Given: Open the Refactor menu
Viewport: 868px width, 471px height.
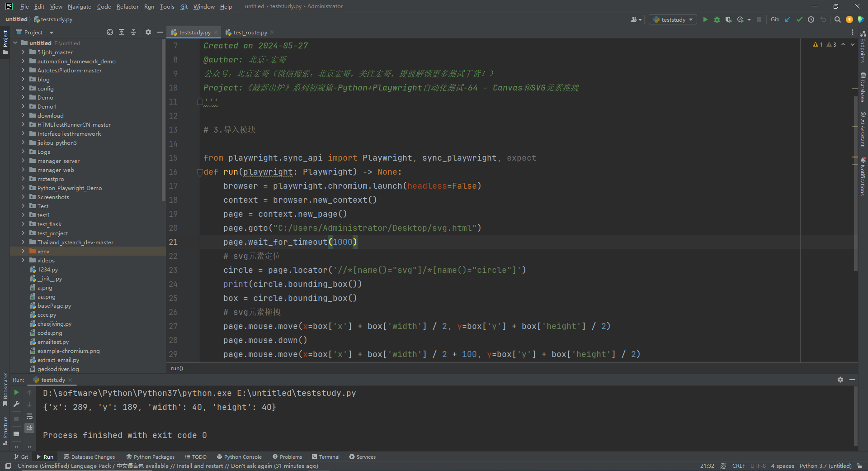Looking at the screenshot, I should 127,6.
